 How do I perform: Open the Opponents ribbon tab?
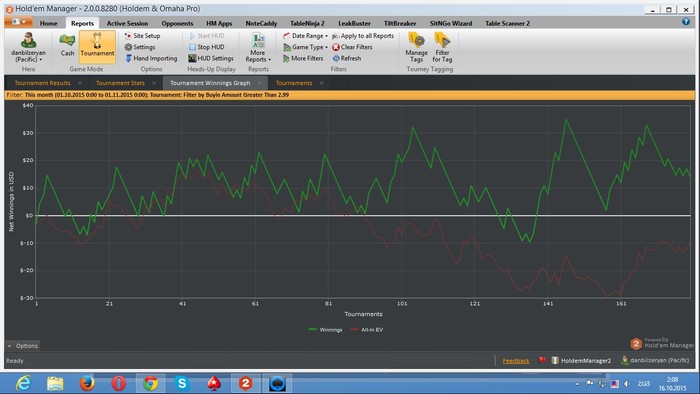pos(177,23)
